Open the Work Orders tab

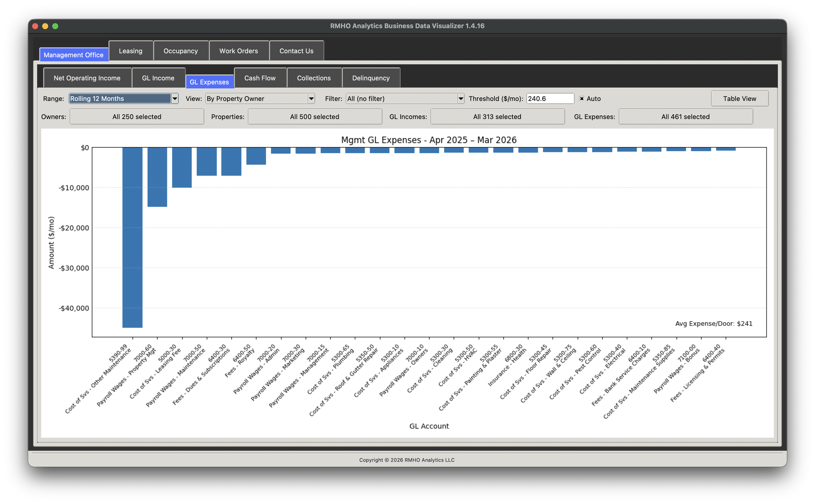click(239, 51)
